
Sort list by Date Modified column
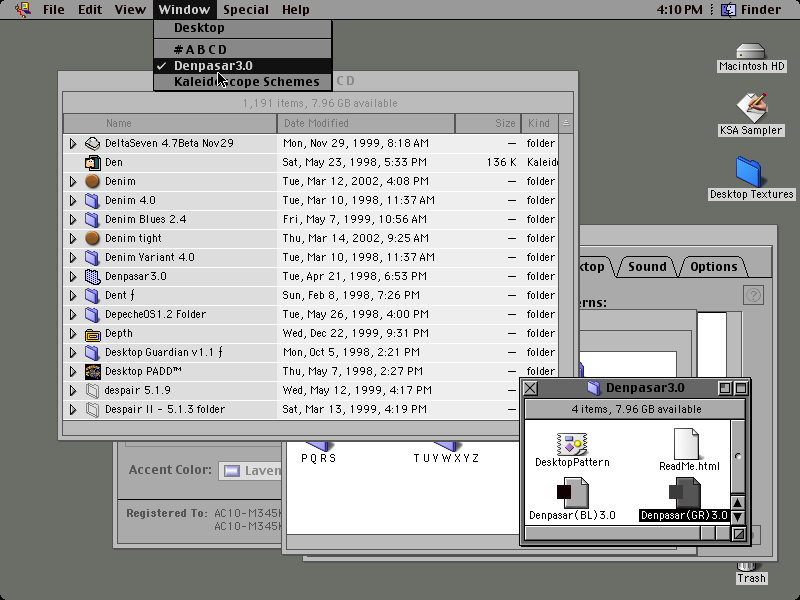click(366, 123)
